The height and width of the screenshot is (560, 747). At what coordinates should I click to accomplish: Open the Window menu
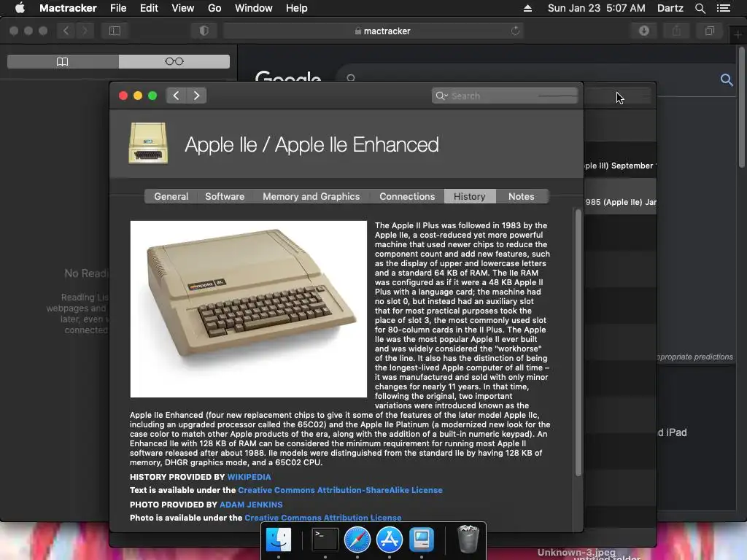(x=253, y=8)
